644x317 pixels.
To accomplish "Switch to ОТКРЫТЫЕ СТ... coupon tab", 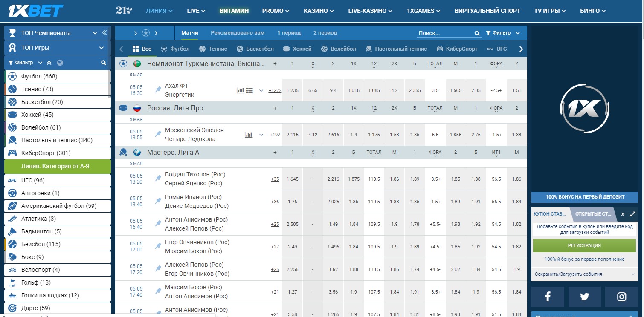I will pos(593,214).
